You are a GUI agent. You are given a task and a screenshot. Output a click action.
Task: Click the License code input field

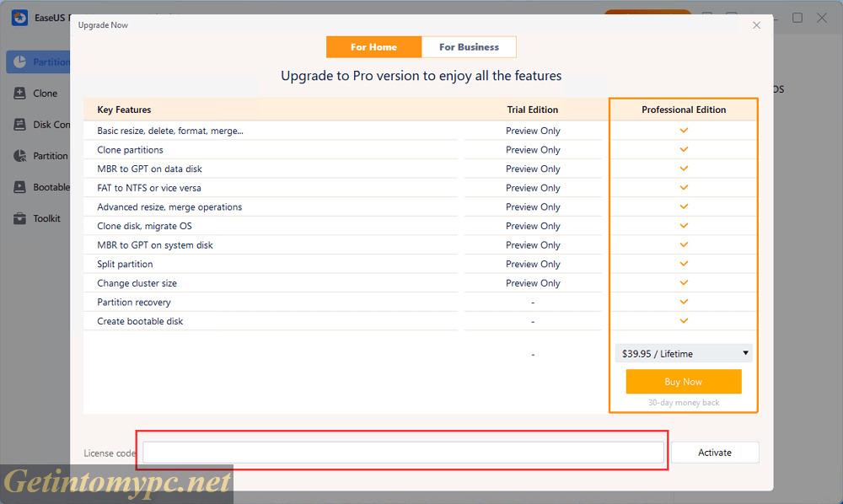click(403, 453)
